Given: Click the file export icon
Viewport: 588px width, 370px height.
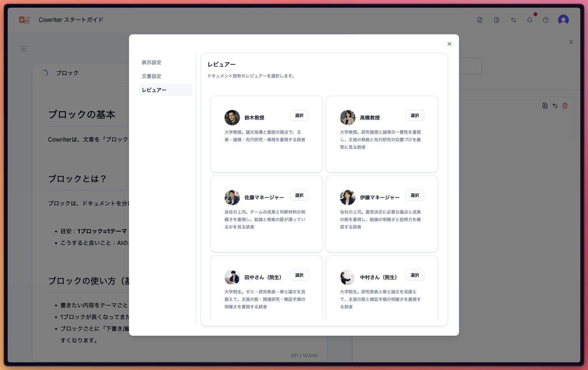Looking at the screenshot, I should (x=480, y=20).
